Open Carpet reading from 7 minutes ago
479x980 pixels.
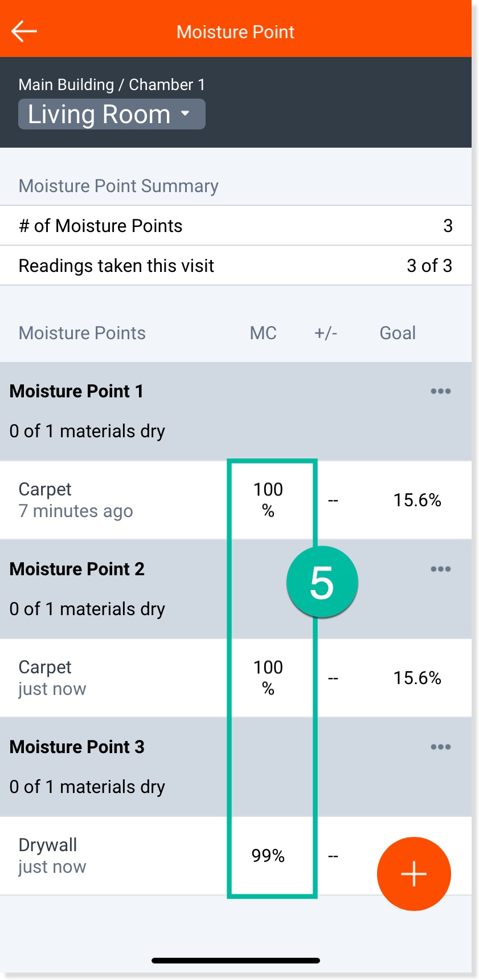76,500
